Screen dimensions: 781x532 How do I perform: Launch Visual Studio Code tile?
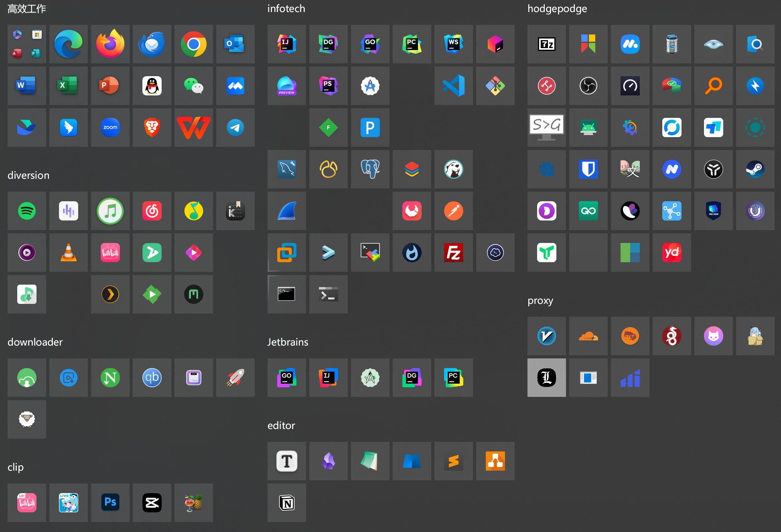coord(454,86)
